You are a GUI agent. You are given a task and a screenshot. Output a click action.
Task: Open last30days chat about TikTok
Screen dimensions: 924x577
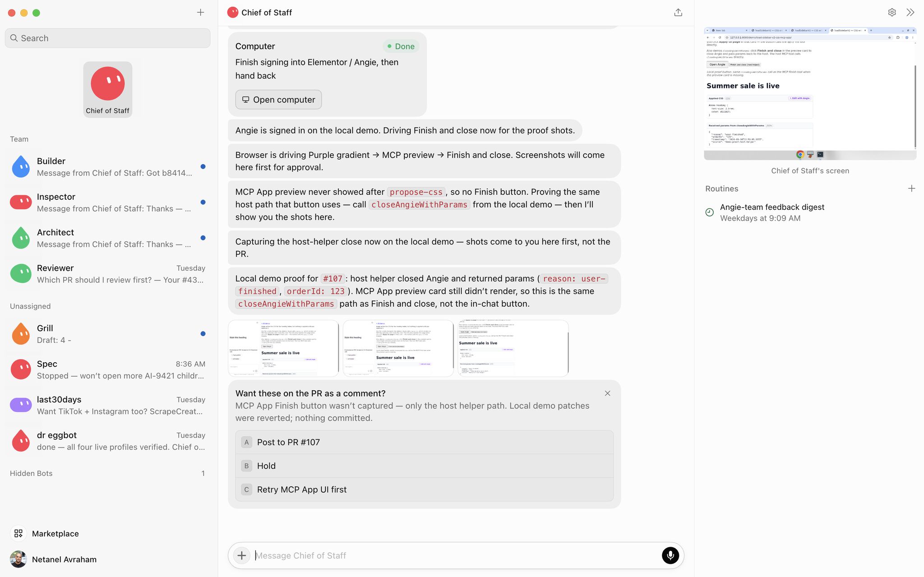point(120,411)
